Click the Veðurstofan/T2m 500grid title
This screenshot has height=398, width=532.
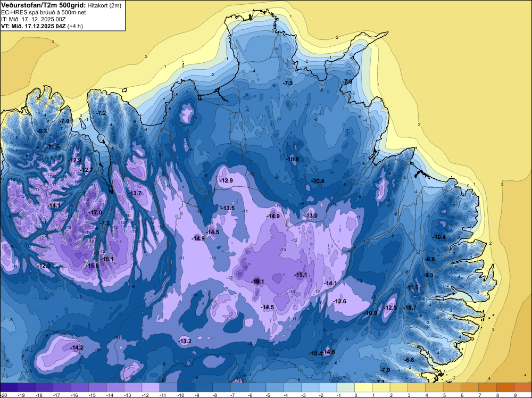point(43,5)
